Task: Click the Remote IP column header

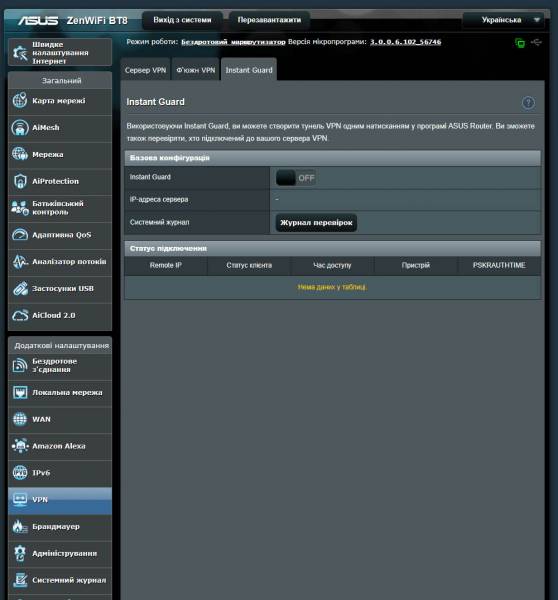Action: [166, 265]
